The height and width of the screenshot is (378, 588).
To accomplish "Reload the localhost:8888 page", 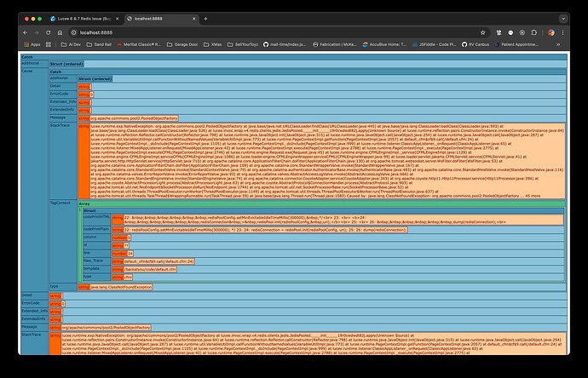I will [x=48, y=32].
